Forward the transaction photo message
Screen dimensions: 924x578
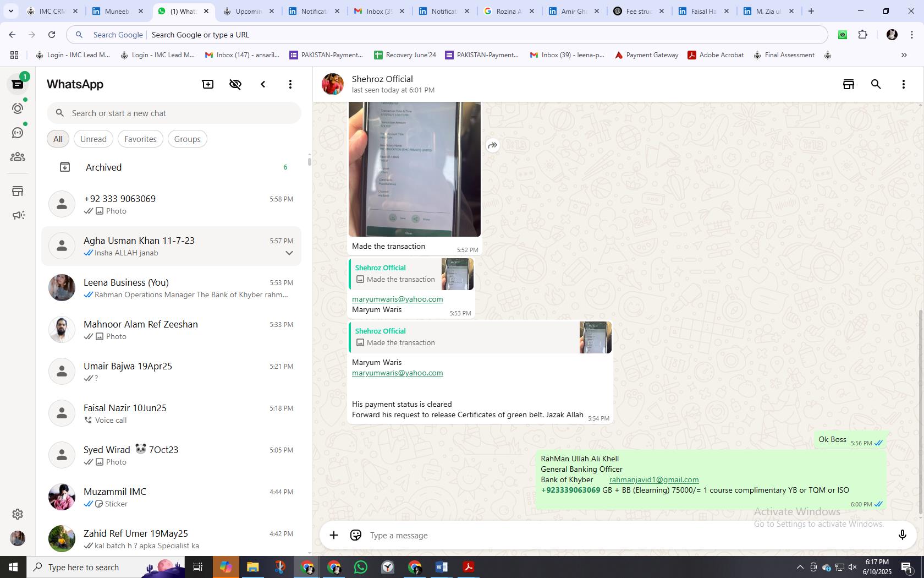pos(493,145)
